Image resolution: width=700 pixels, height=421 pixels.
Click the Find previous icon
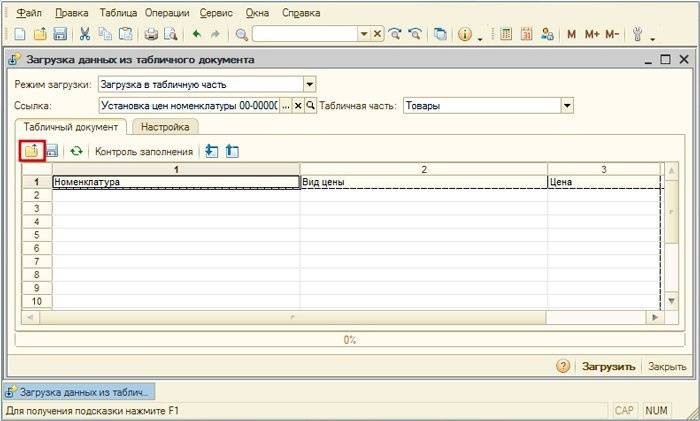click(x=415, y=34)
